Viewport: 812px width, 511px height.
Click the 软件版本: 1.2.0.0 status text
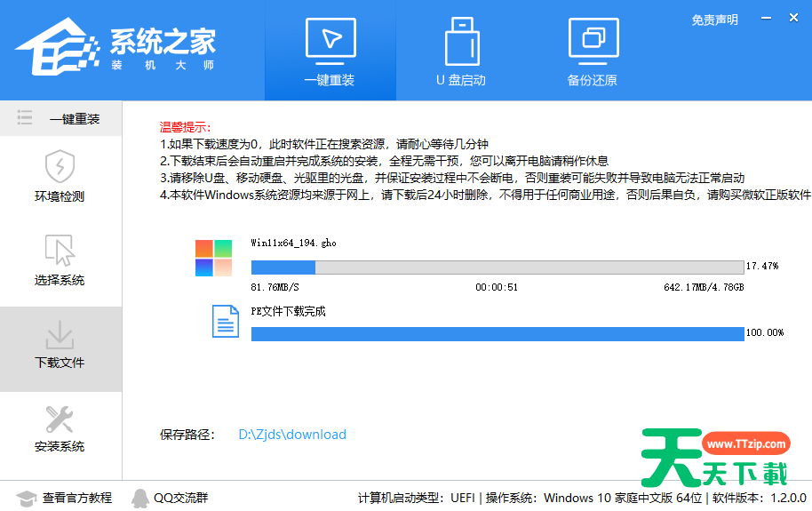click(760, 498)
